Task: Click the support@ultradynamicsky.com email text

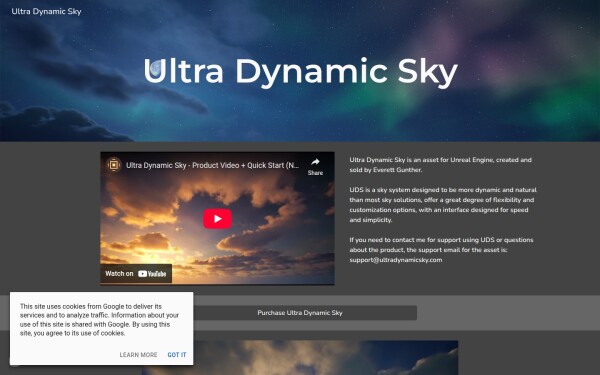Action: click(x=396, y=260)
